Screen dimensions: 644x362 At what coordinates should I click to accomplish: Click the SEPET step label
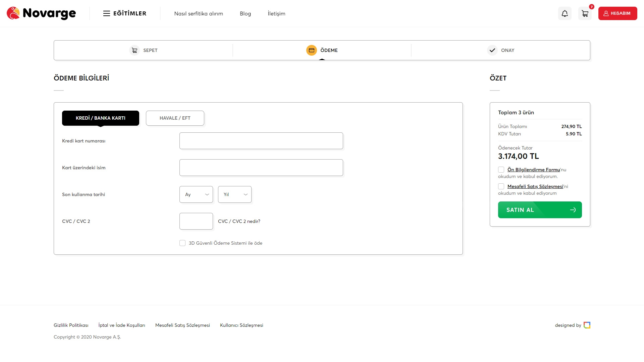coord(150,50)
